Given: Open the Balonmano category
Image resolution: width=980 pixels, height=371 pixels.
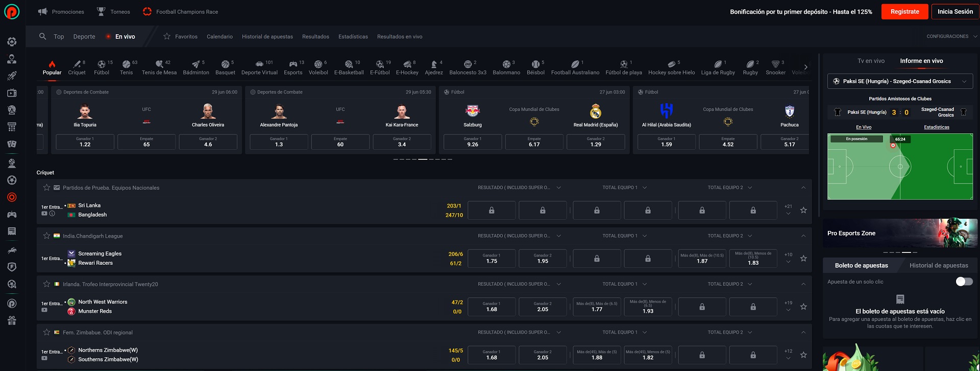Looking at the screenshot, I should pos(506,67).
